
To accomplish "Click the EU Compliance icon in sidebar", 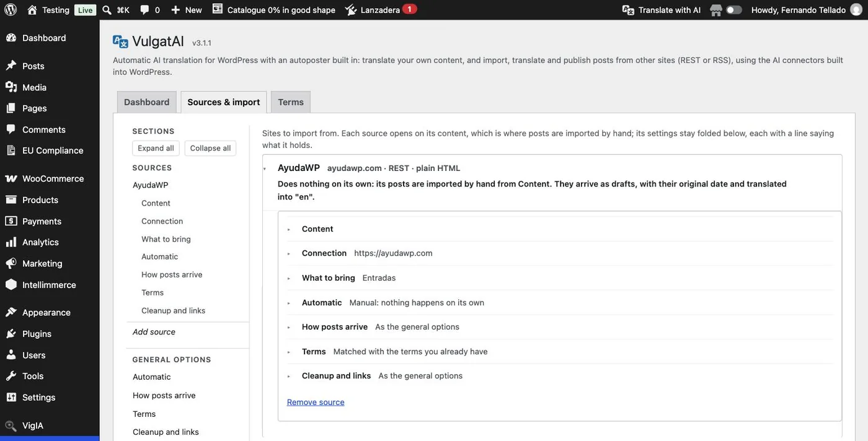I will coord(11,151).
